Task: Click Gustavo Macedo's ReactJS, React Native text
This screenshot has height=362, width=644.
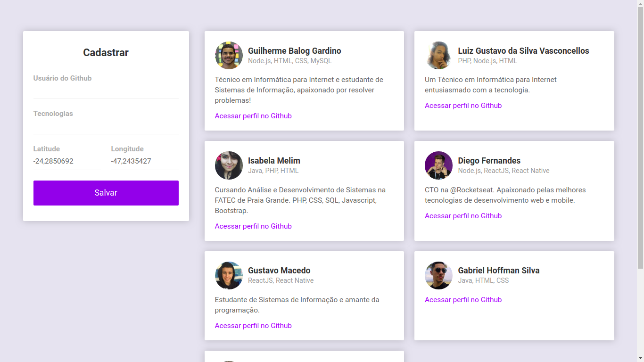Action: [281, 280]
